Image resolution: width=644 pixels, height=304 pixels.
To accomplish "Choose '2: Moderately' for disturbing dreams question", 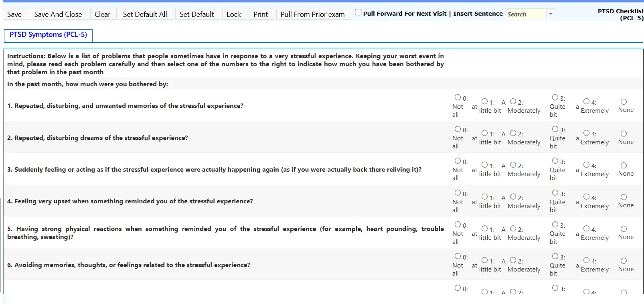I will (513, 133).
